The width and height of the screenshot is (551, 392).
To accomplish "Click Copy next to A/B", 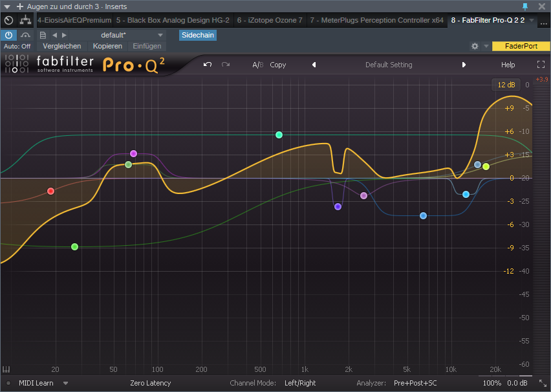I will coord(277,65).
